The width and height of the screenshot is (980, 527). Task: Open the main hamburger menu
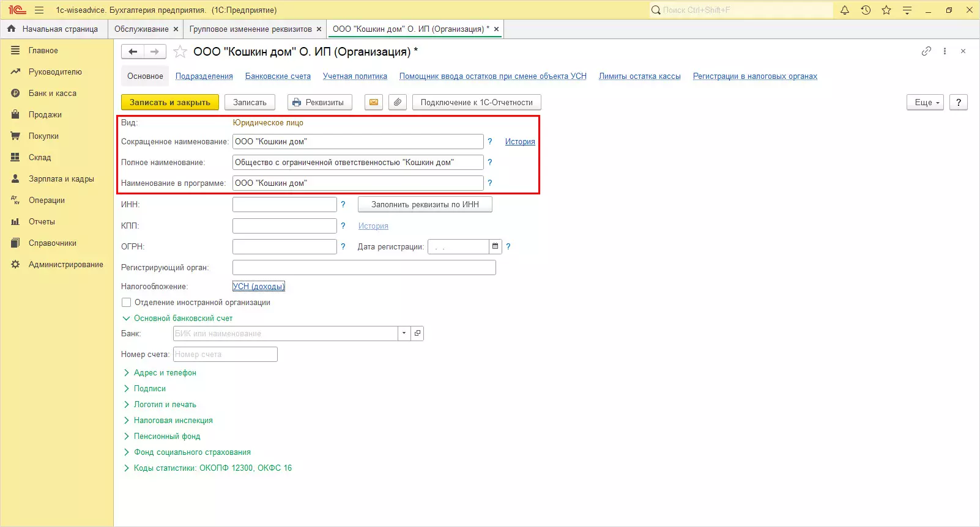pyautogui.click(x=39, y=10)
